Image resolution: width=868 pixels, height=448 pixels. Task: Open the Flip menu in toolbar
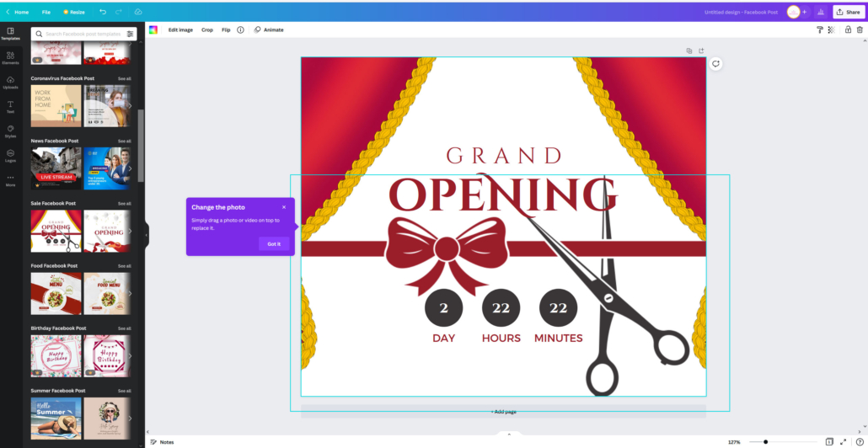[226, 29]
